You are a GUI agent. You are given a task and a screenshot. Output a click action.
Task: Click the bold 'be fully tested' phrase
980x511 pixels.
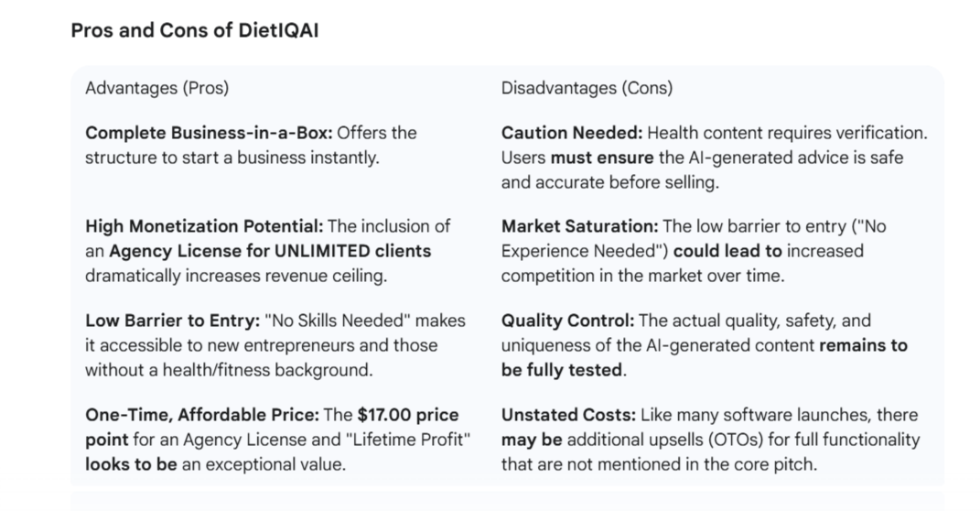coord(562,370)
